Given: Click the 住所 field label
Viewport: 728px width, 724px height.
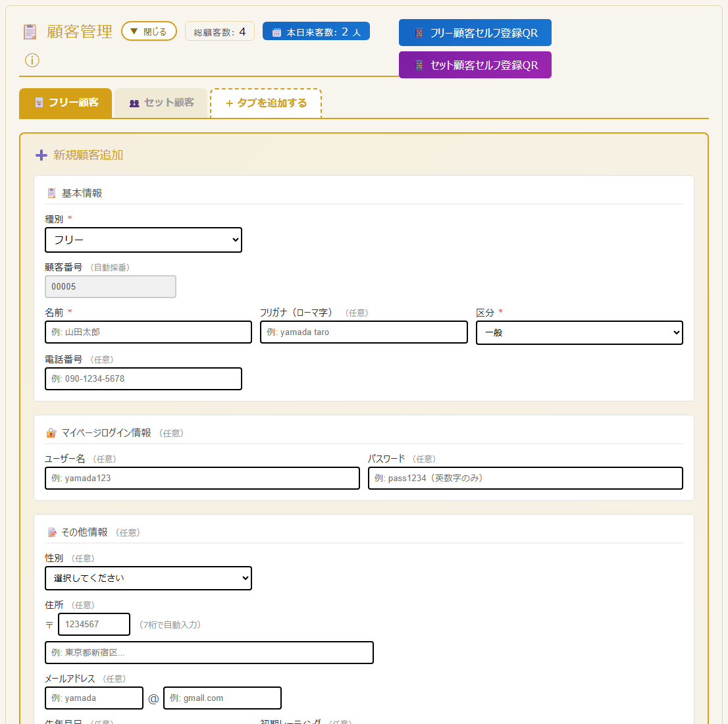Looking at the screenshot, I should (54, 605).
